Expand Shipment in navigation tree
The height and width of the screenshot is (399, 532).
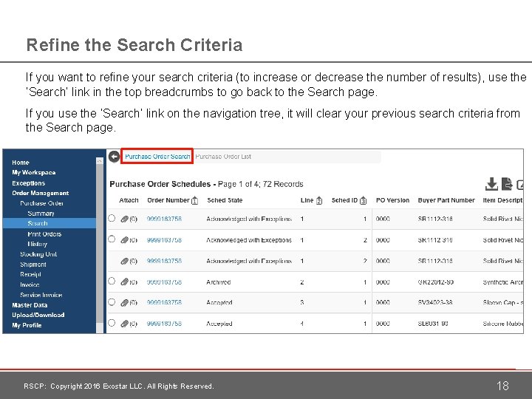point(33,265)
